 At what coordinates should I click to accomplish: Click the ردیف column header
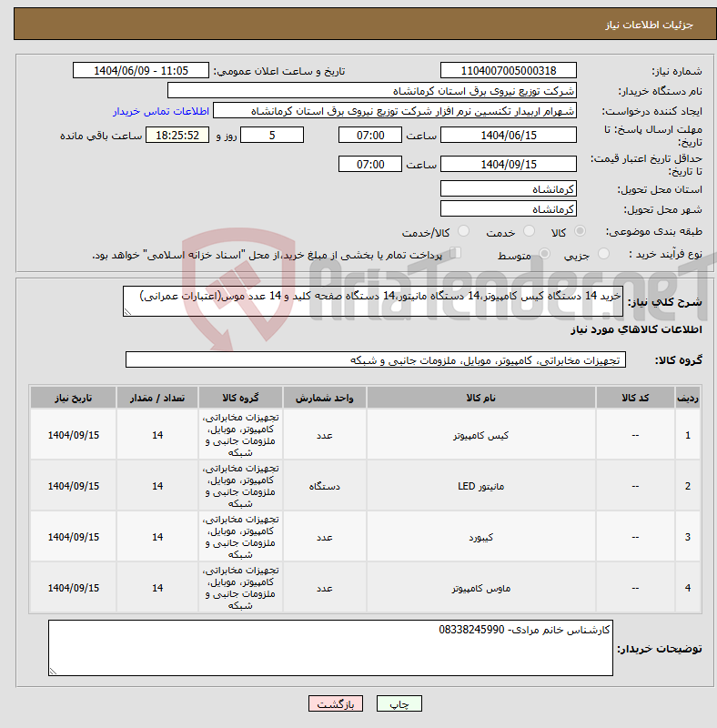tap(688, 398)
